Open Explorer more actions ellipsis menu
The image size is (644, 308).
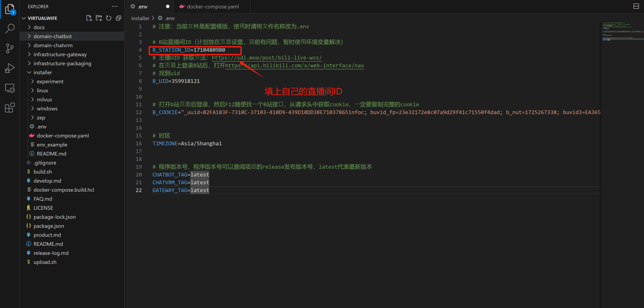pyautogui.click(x=115, y=7)
